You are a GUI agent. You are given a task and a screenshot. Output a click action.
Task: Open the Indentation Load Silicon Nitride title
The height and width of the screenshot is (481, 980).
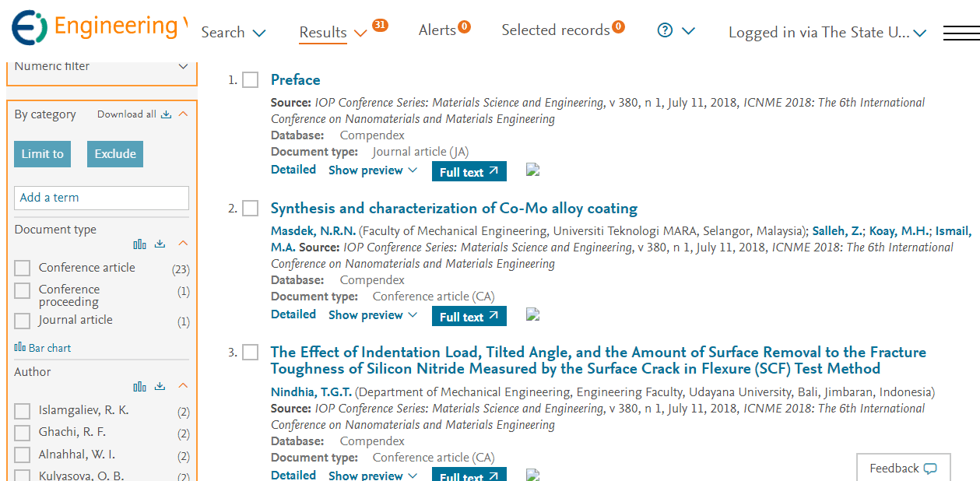(599, 360)
